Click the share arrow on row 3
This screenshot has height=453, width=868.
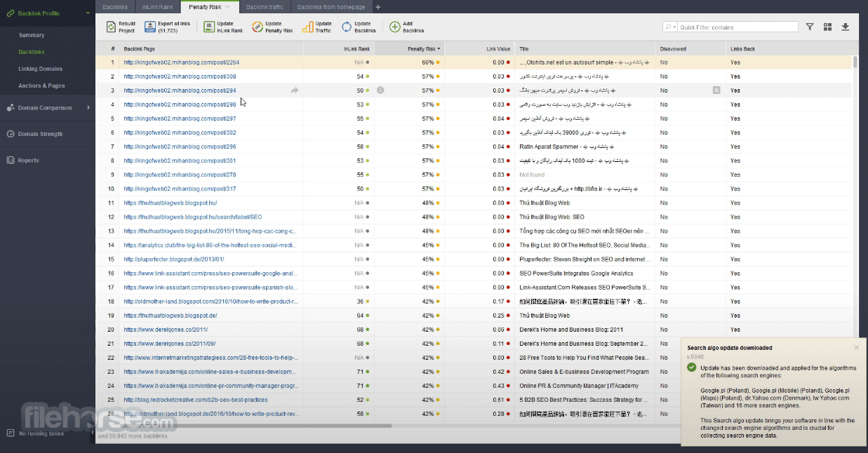tap(295, 90)
